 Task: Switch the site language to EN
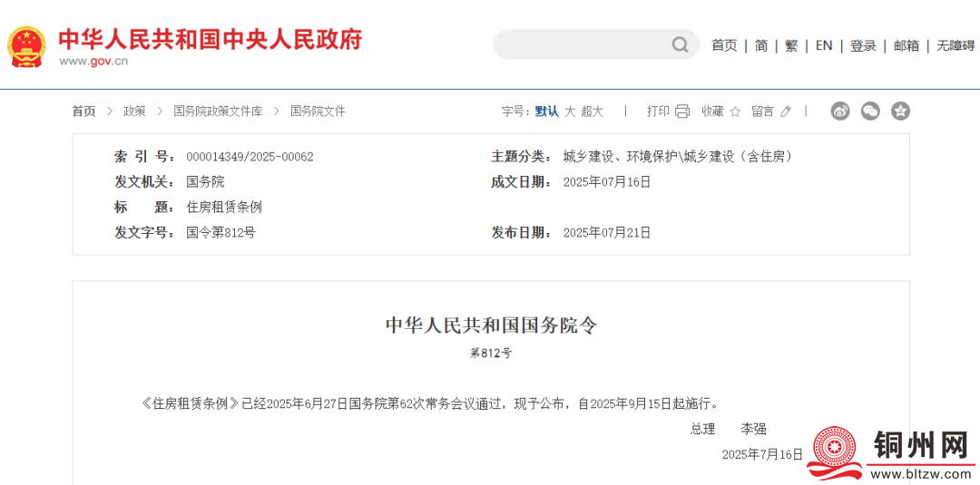tap(824, 45)
